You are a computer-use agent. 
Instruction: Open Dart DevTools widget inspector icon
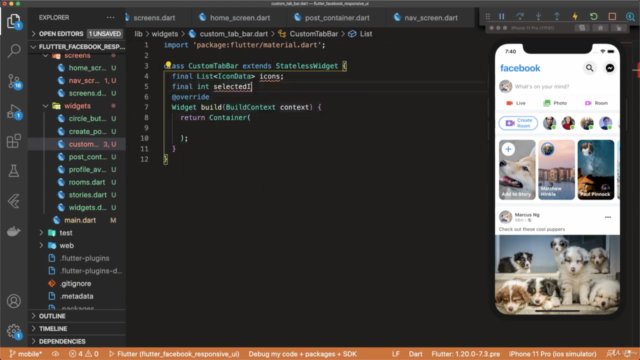click(630, 16)
